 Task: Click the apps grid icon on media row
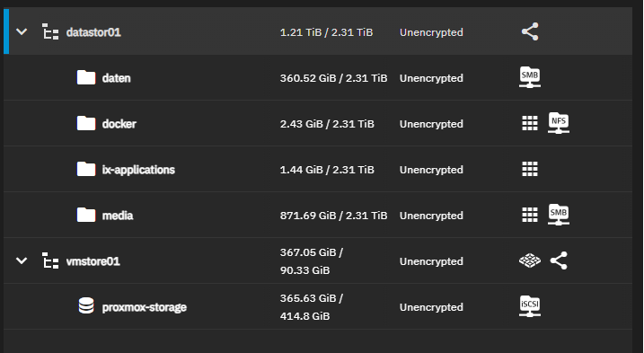(x=530, y=215)
